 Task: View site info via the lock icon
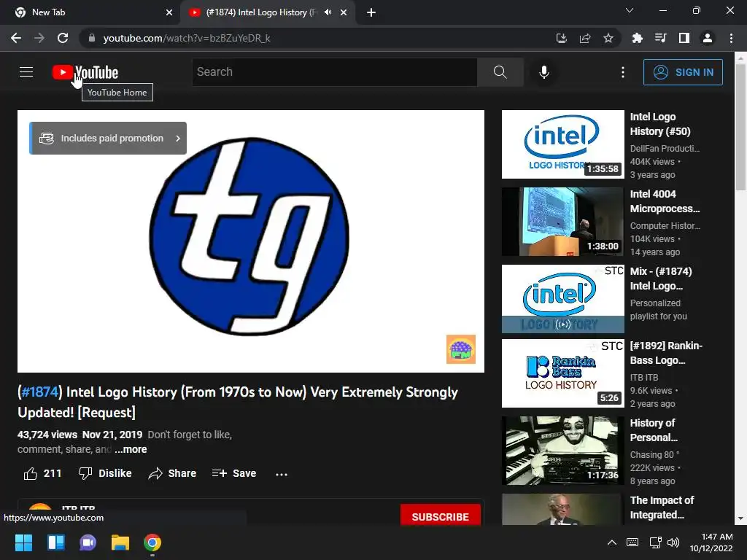pyautogui.click(x=91, y=38)
